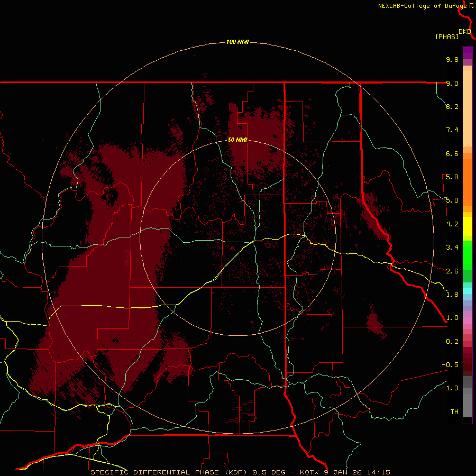Screen dimensions: 476x476
Task: Click the TH label on the color scale
Action: [454, 412]
